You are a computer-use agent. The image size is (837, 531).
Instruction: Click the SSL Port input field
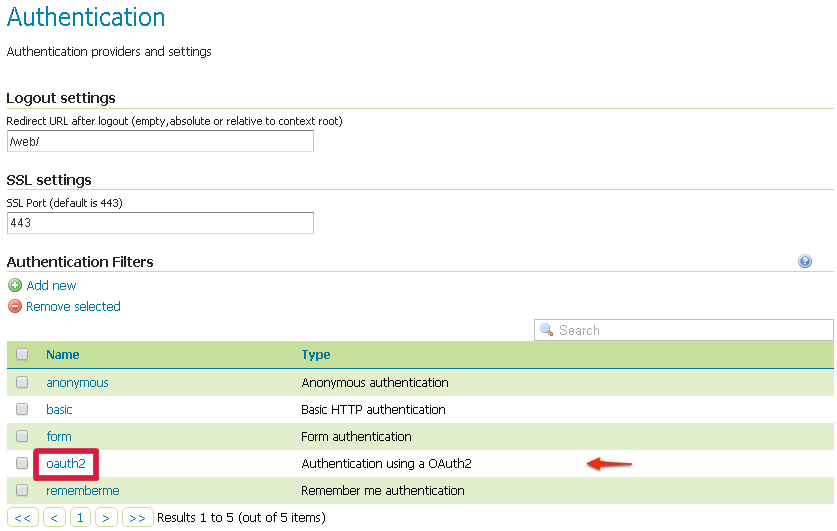(x=160, y=223)
